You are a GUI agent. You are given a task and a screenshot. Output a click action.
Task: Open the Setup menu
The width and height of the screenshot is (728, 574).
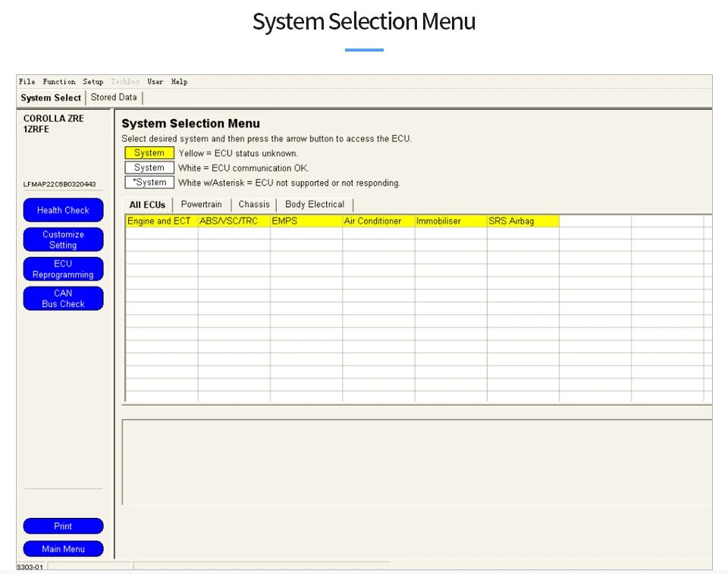pos(93,82)
